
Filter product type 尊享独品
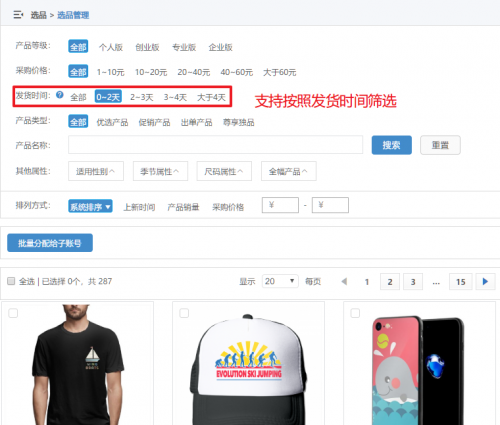tap(239, 122)
